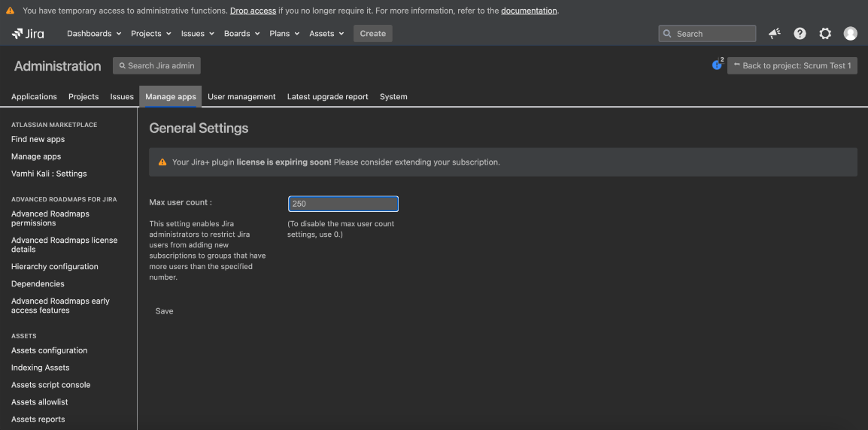This screenshot has width=868, height=430.
Task: Click Back to project: Scrum Test 1
Action: click(792, 65)
